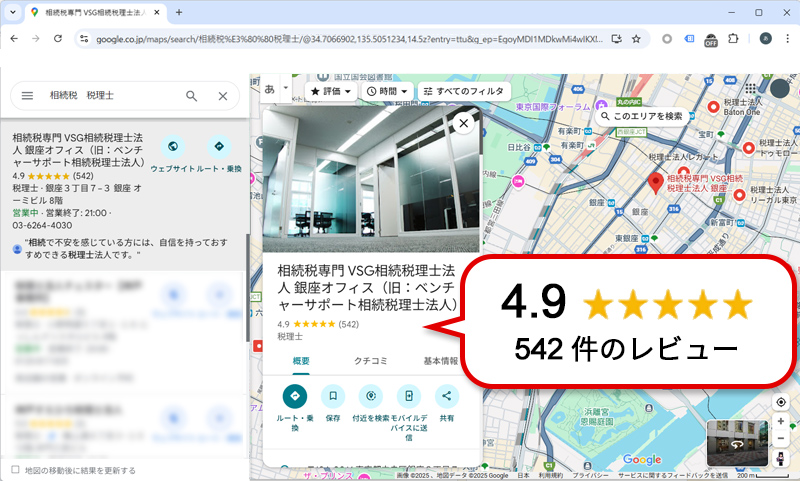This screenshot has width=800, height=481.
Task: Zoom out the map with the minus button
Action: pyautogui.click(x=781, y=438)
